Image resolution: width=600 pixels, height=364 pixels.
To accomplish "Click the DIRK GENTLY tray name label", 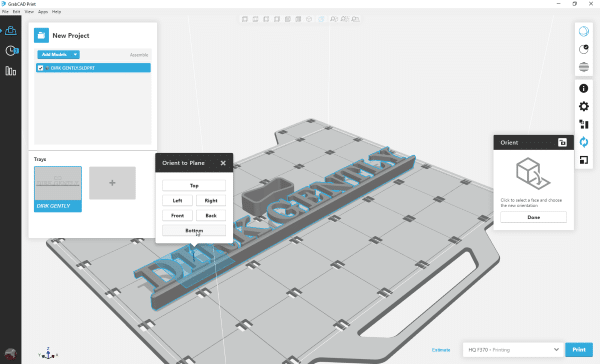I will click(54, 206).
